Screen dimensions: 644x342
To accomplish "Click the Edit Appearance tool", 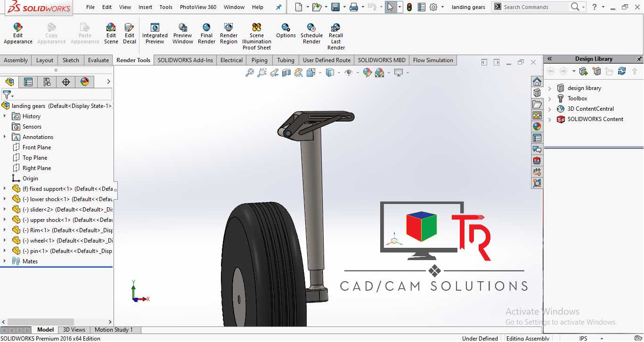I will click(x=18, y=33).
